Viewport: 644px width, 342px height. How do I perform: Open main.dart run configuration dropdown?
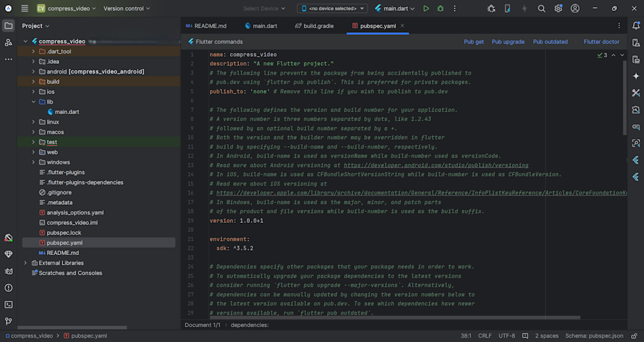(x=395, y=8)
